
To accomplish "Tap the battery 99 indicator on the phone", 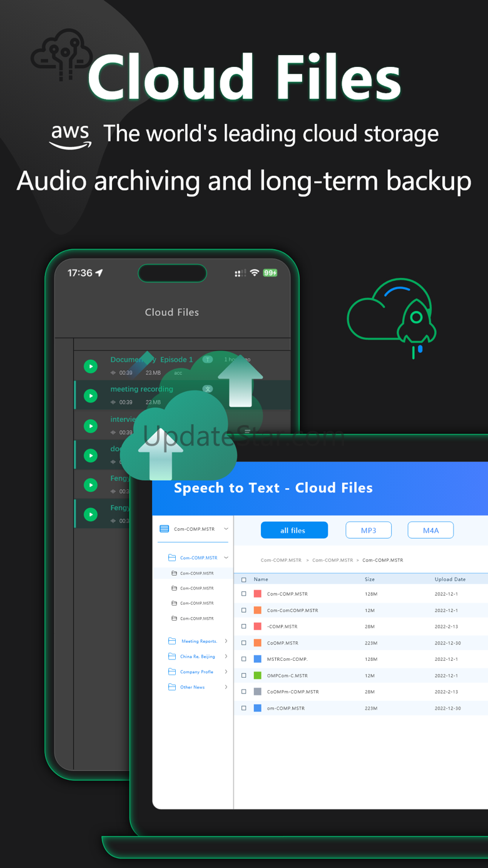I will (x=270, y=273).
